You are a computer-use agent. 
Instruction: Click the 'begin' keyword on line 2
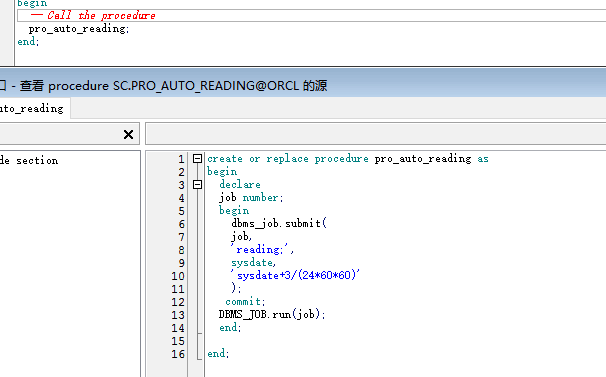222,171
